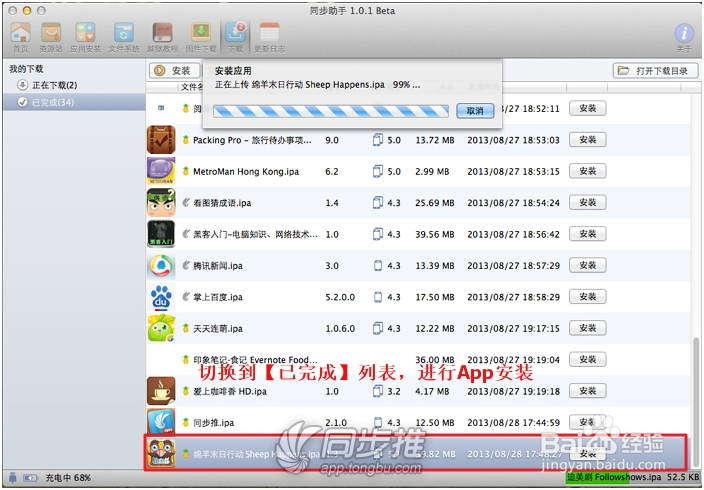The width and height of the screenshot is (704, 490).
Task: Open the 资源站 resource store icon
Action: (x=51, y=37)
